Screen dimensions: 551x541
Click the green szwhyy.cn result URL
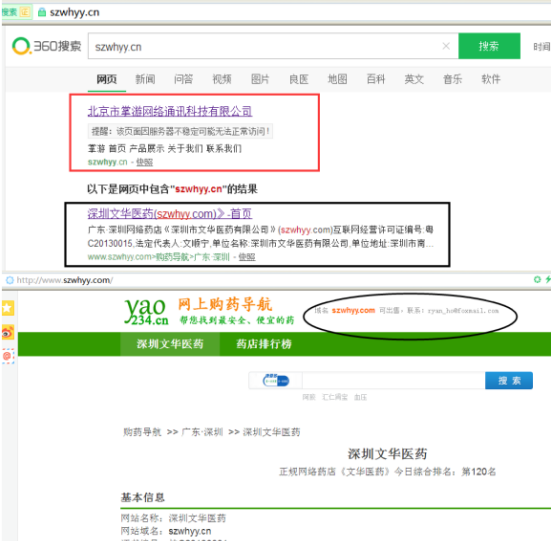(x=107, y=162)
